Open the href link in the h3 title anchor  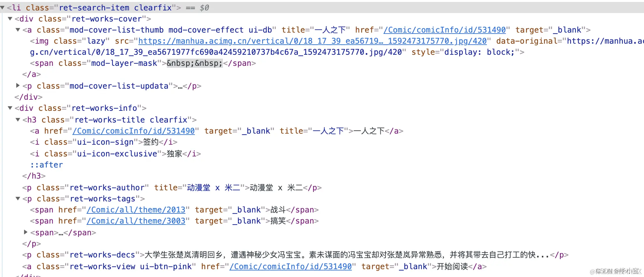click(x=134, y=131)
